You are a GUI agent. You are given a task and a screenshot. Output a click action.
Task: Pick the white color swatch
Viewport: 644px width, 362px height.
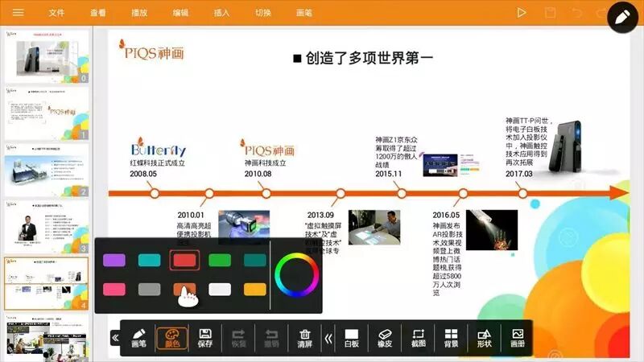220,289
